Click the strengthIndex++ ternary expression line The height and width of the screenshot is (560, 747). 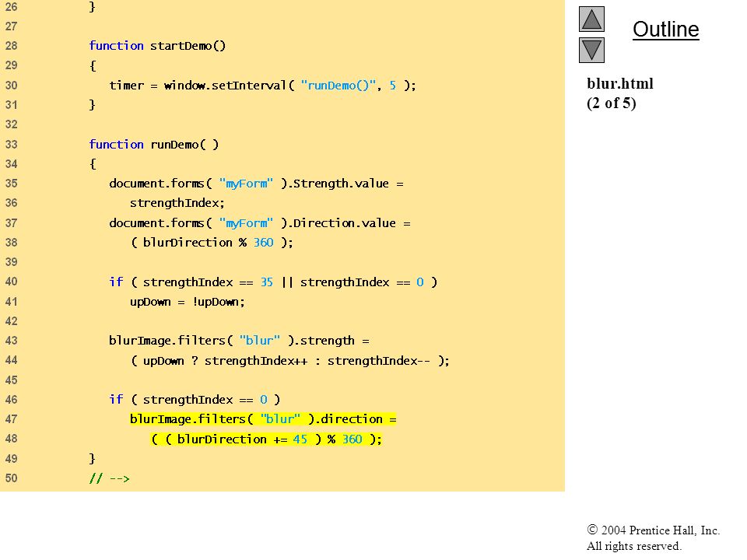tap(289, 360)
